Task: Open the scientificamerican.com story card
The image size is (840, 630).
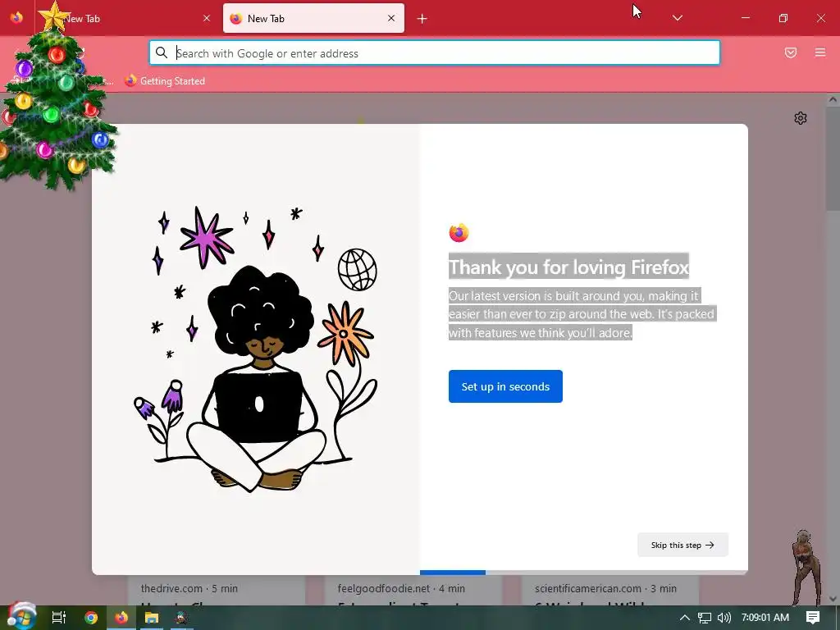Action: (x=610, y=591)
